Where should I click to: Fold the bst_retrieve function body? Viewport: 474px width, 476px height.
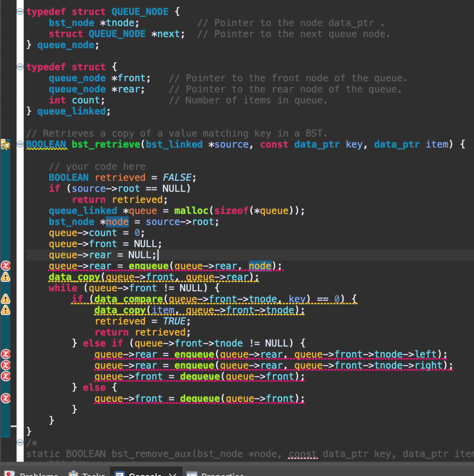(x=20, y=144)
